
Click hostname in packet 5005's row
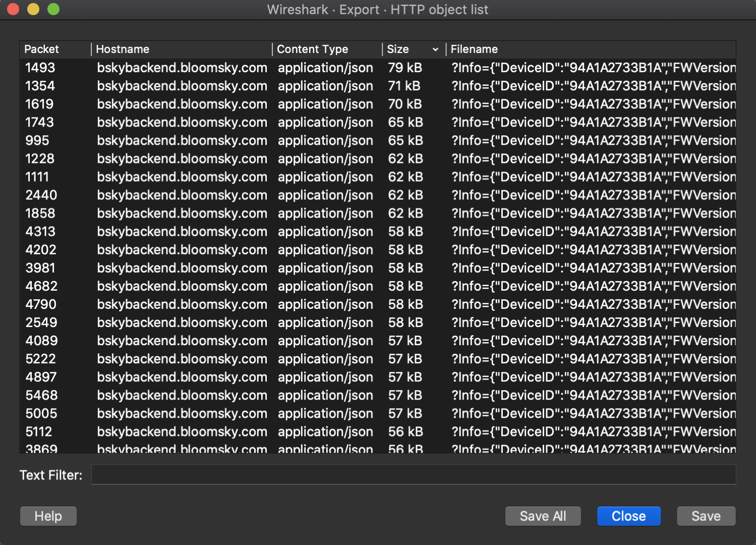(x=182, y=413)
